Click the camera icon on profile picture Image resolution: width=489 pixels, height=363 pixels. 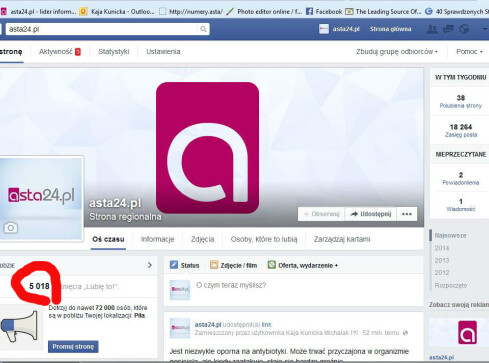click(11, 228)
